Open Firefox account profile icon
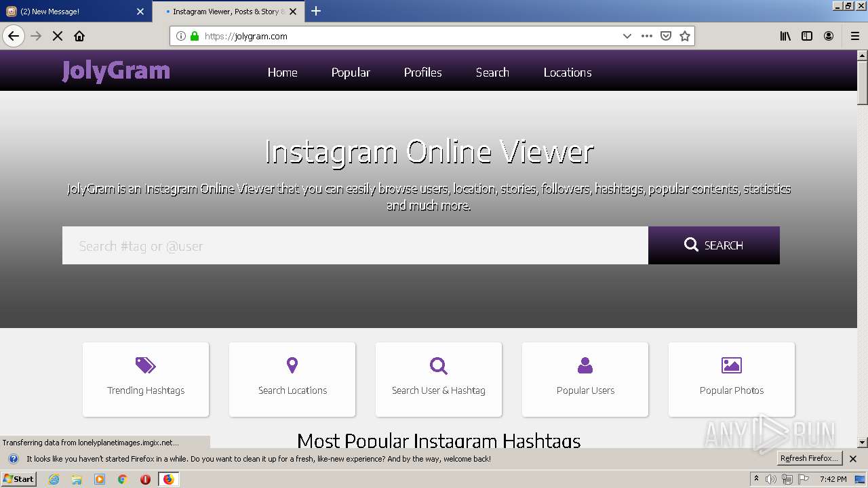Viewport: 868px width, 488px height. [829, 36]
